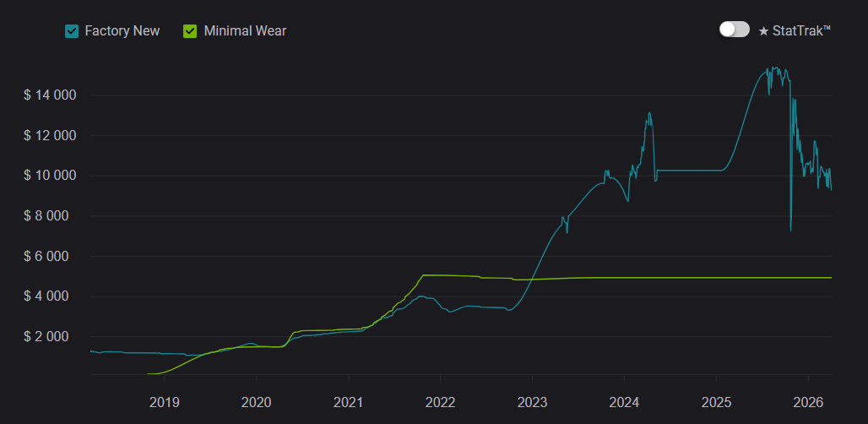Screen dimensions: 868x424
Task: Uncheck the Minimal Wear checkbox
Action: 190,31
